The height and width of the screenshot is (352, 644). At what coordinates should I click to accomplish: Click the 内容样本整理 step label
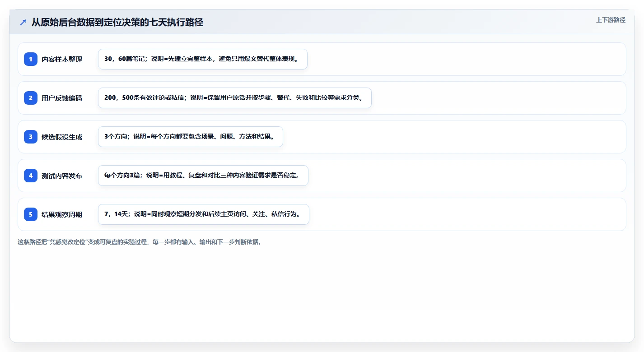coord(62,59)
